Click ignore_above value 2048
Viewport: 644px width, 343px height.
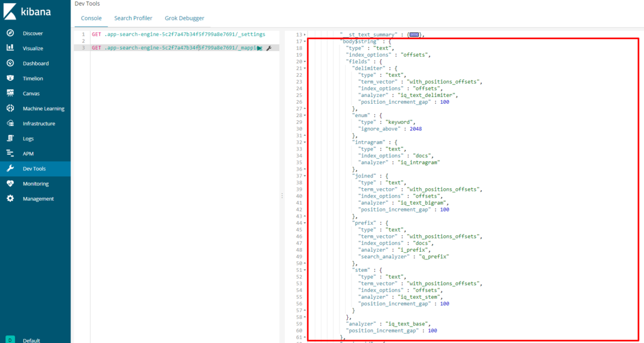(415, 128)
